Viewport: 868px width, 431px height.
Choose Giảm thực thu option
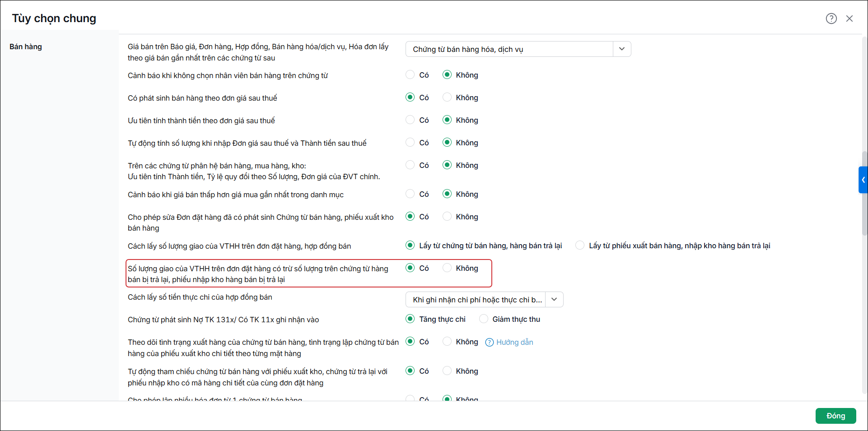point(484,319)
